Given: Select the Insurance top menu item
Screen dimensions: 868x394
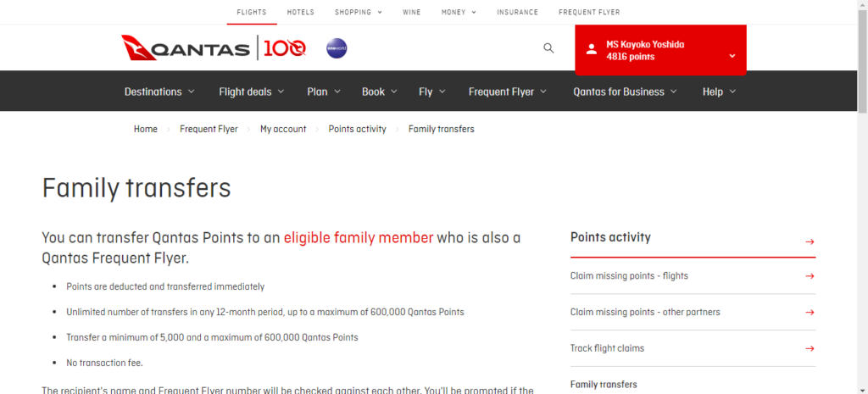Looking at the screenshot, I should click(x=517, y=13).
